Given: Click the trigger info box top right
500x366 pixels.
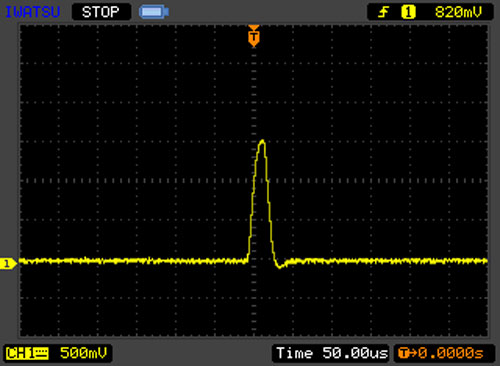Looking at the screenshot, I should (430, 12).
